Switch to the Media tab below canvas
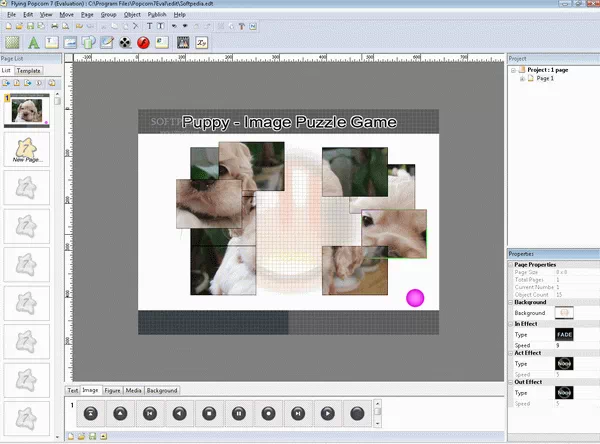 [x=133, y=390]
